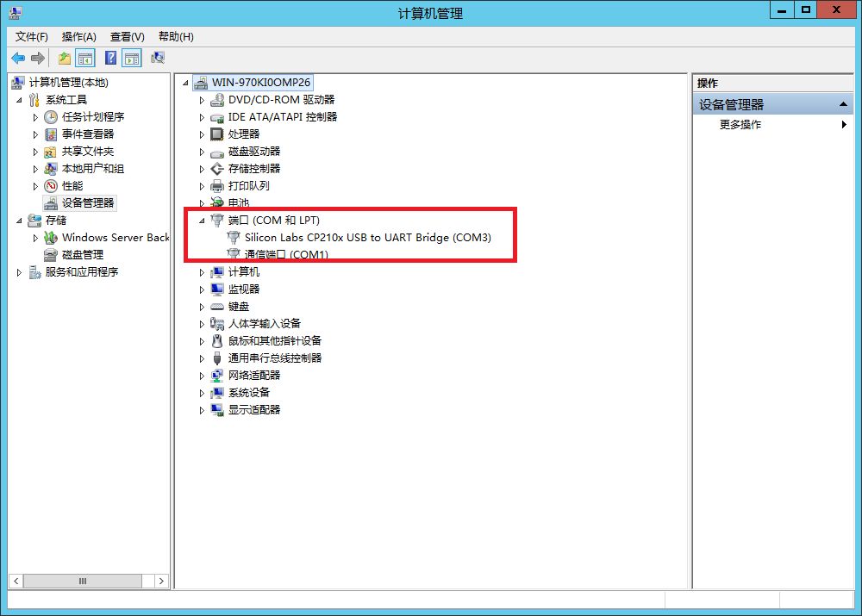Click the Shared Folders icon
The height and width of the screenshot is (616, 862).
(x=51, y=152)
